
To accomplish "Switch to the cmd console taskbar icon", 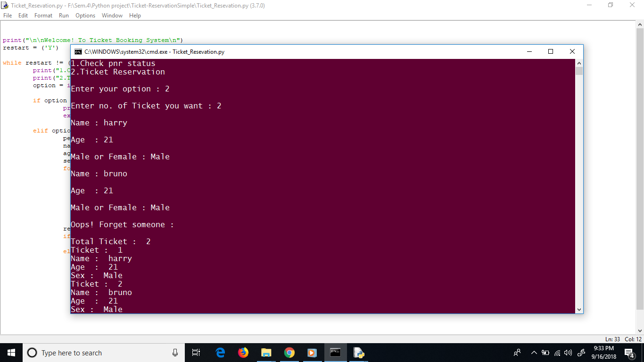I will tap(335, 353).
